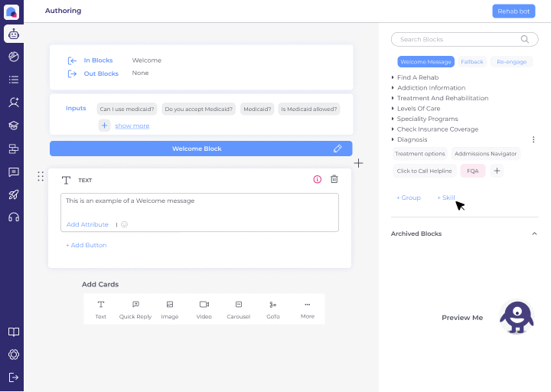The width and height of the screenshot is (551, 392).
Task: Open the Click to Call Helpline block
Action: click(424, 171)
